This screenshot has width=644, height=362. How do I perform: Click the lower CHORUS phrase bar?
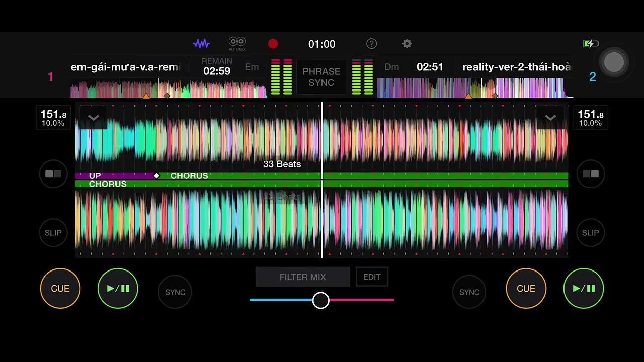point(321,184)
